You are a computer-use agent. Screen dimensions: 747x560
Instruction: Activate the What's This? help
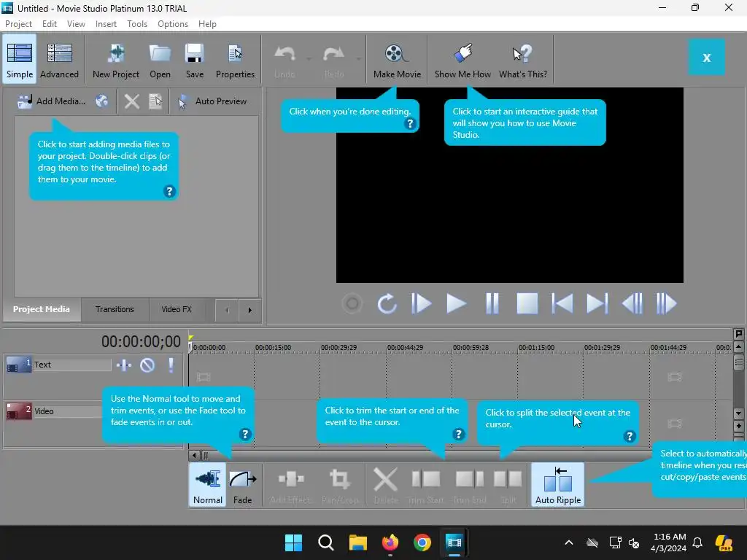point(522,60)
